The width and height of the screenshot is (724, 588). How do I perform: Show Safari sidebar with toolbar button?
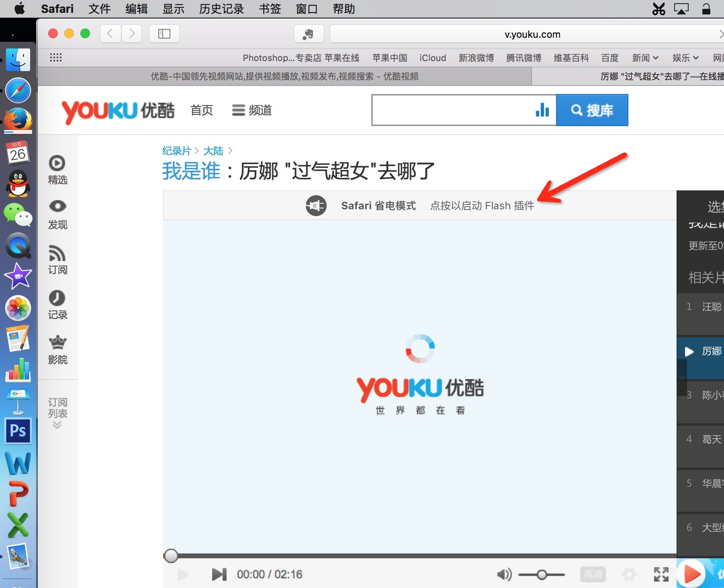[x=164, y=34]
